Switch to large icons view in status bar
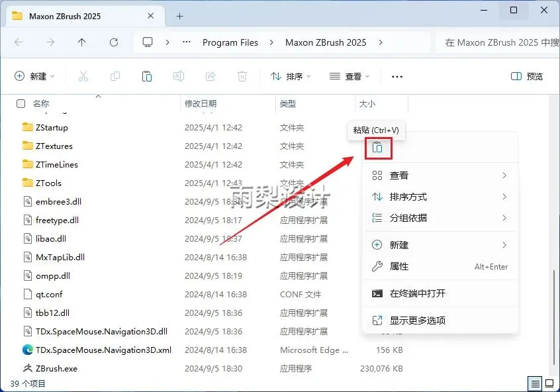Viewport: 560px width, 392px height. coord(550,384)
